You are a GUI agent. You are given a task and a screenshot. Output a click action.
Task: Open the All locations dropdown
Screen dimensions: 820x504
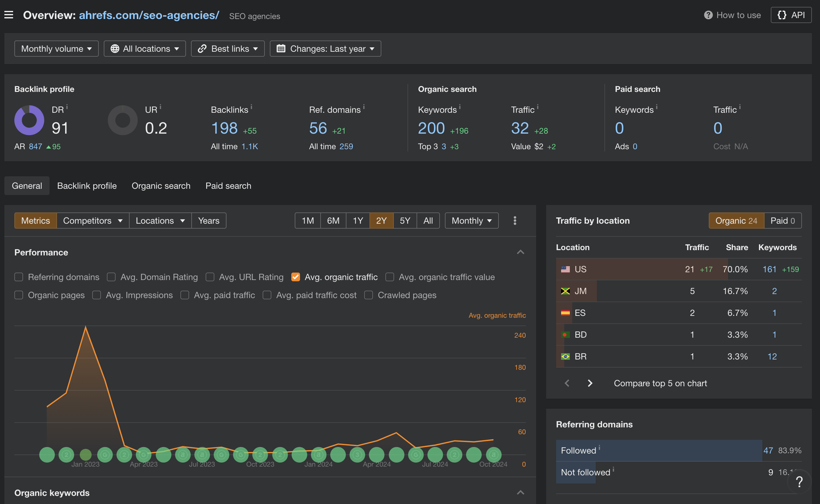click(145, 49)
